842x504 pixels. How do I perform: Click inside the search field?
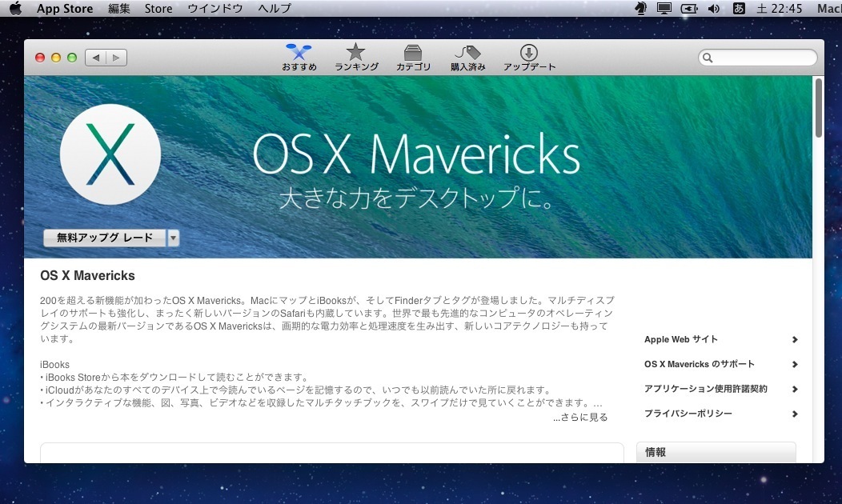pos(756,57)
